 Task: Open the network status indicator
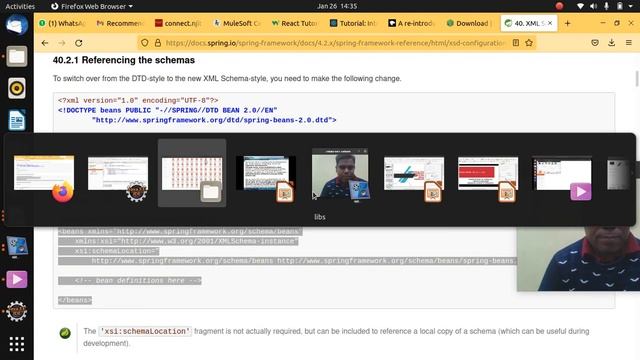[x=580, y=6]
